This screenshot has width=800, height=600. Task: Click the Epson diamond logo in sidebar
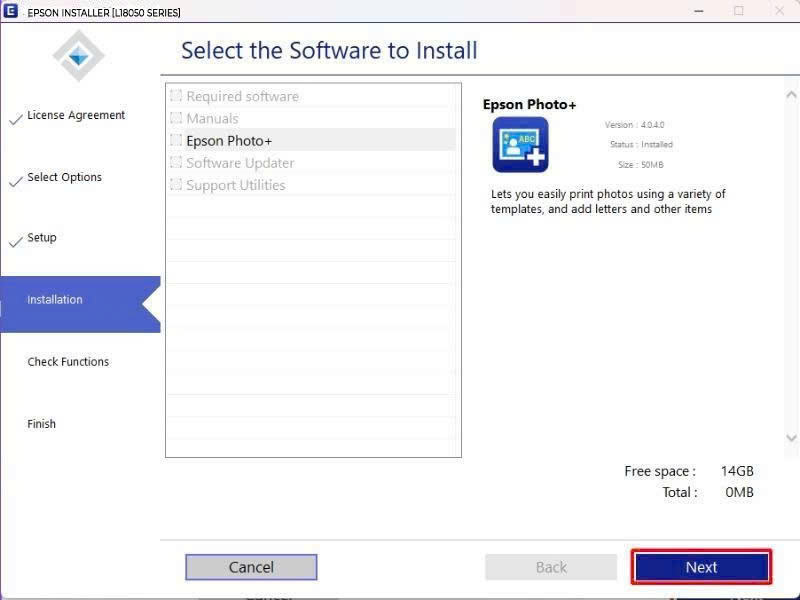pyautogui.click(x=79, y=56)
